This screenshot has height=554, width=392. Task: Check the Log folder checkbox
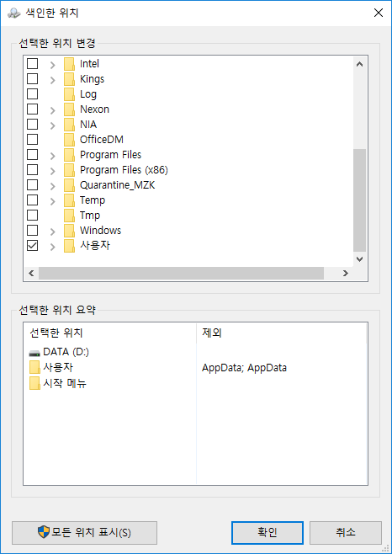click(x=33, y=94)
